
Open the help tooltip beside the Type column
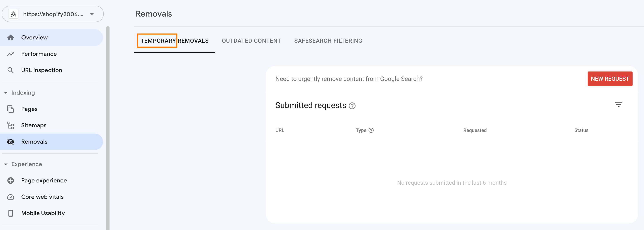(x=371, y=130)
